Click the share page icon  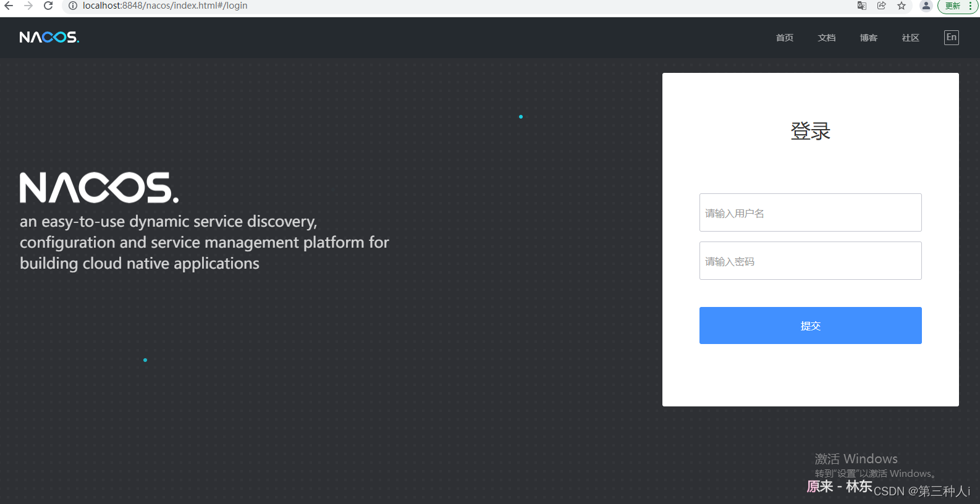pyautogui.click(x=882, y=6)
